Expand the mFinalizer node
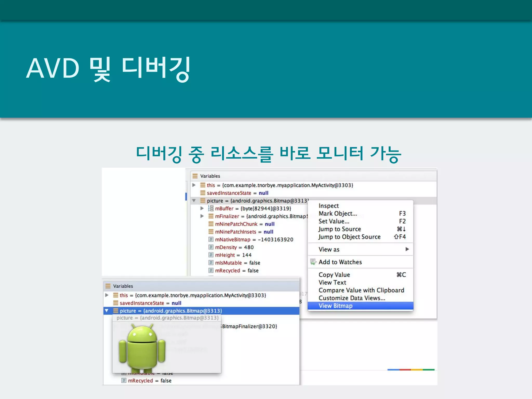 tap(202, 216)
